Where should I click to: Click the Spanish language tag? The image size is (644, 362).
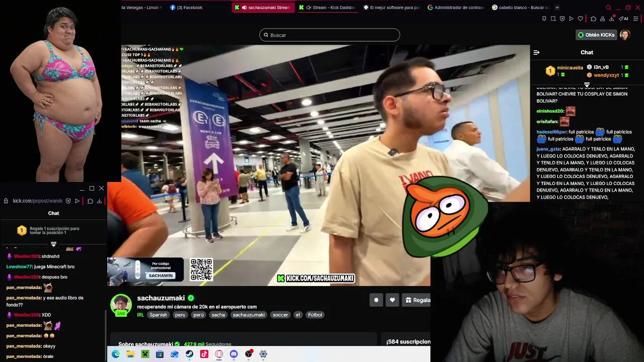[158, 315]
